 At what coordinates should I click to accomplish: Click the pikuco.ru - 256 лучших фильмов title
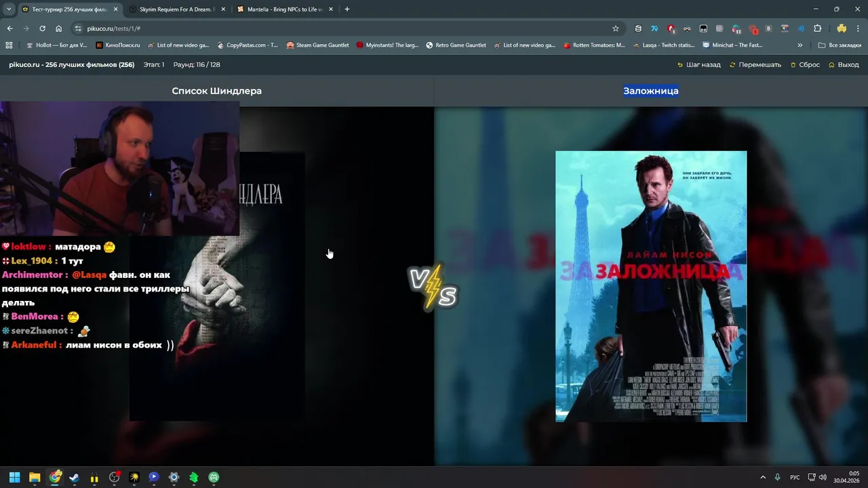tap(72, 65)
